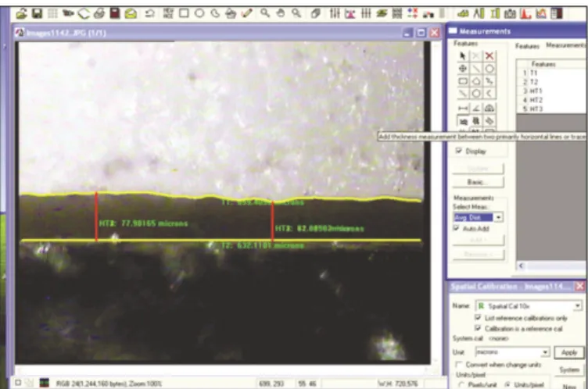Click the Open file folder icon
Image resolution: width=588 pixels, height=389 pixels.
point(22,14)
